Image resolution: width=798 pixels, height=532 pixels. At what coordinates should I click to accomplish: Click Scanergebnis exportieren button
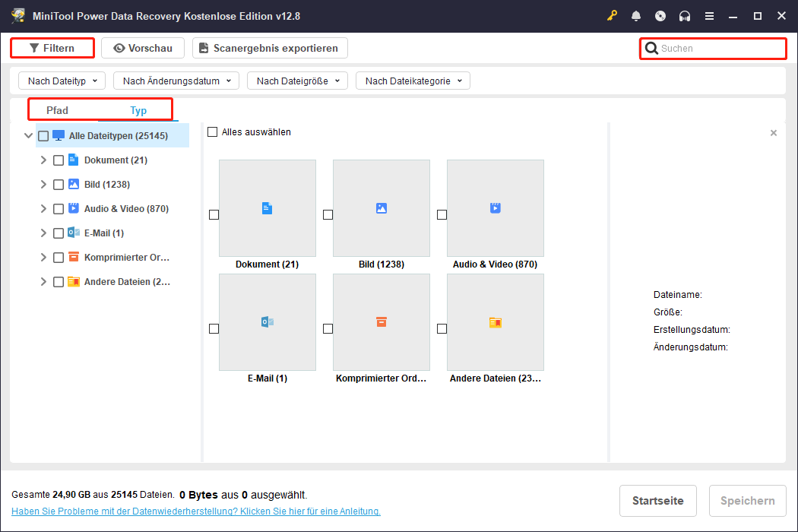click(270, 48)
